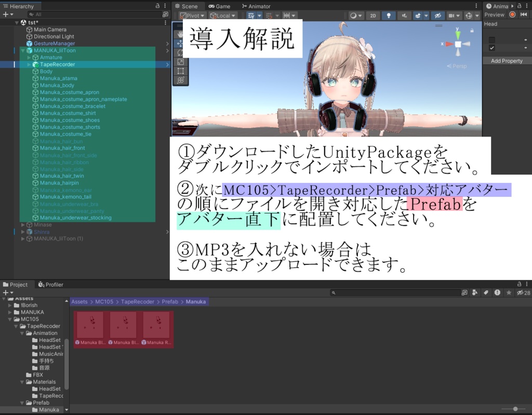Enable 2D view mode in the Scene toolbar
The height and width of the screenshot is (415, 532).
pyautogui.click(x=373, y=16)
